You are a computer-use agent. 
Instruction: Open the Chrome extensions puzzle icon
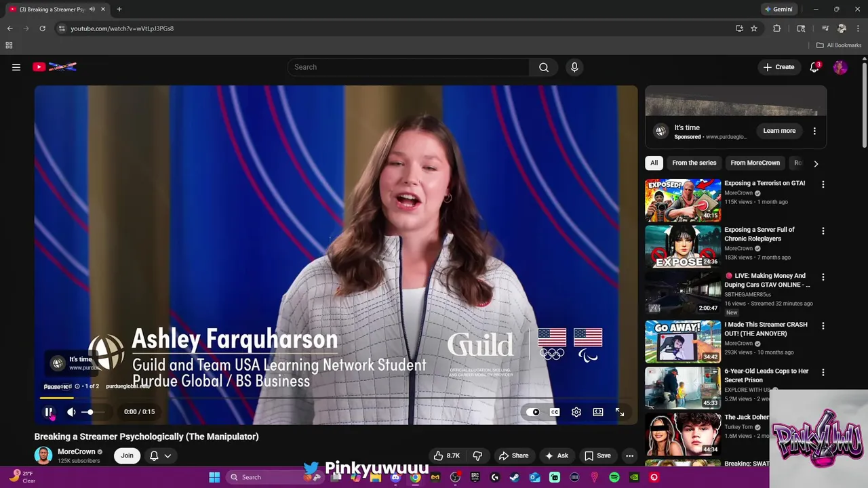(x=777, y=28)
